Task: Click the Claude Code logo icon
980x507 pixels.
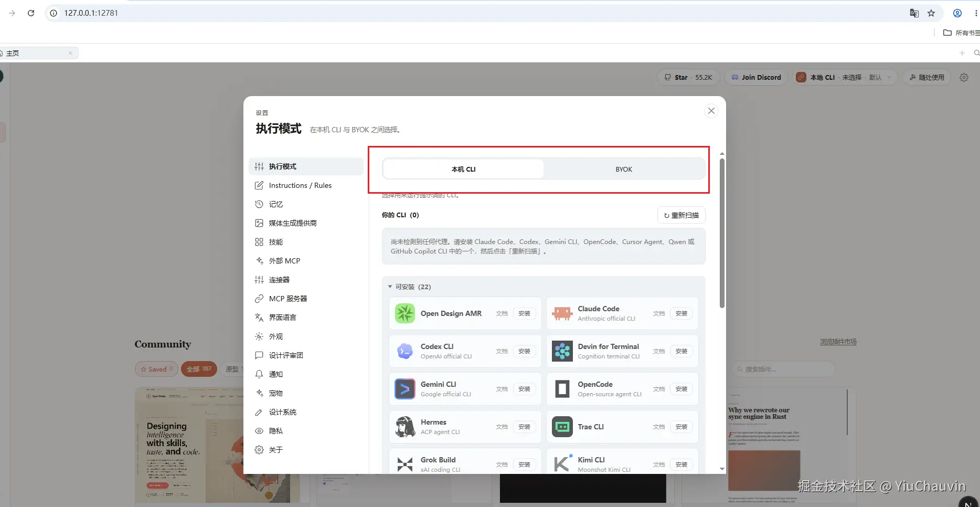Action: coord(562,313)
